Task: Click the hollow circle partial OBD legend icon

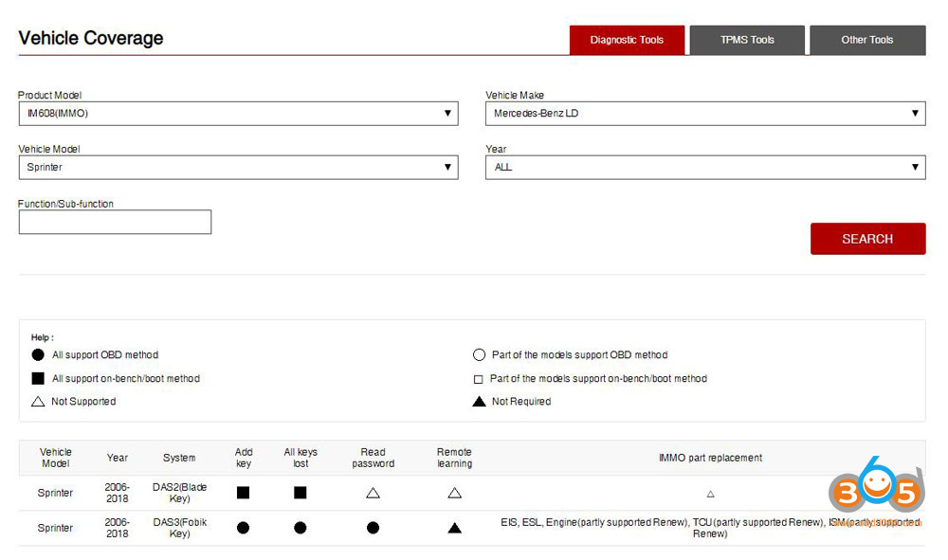Action: click(x=479, y=355)
